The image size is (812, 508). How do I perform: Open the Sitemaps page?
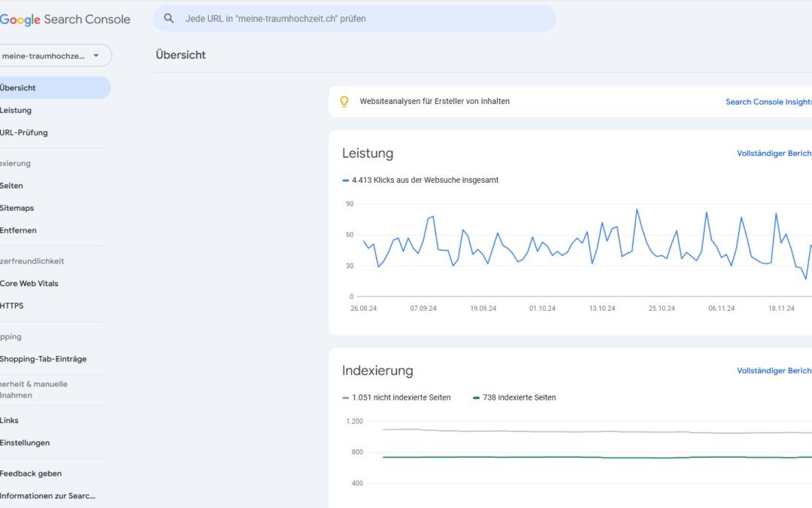[17, 208]
